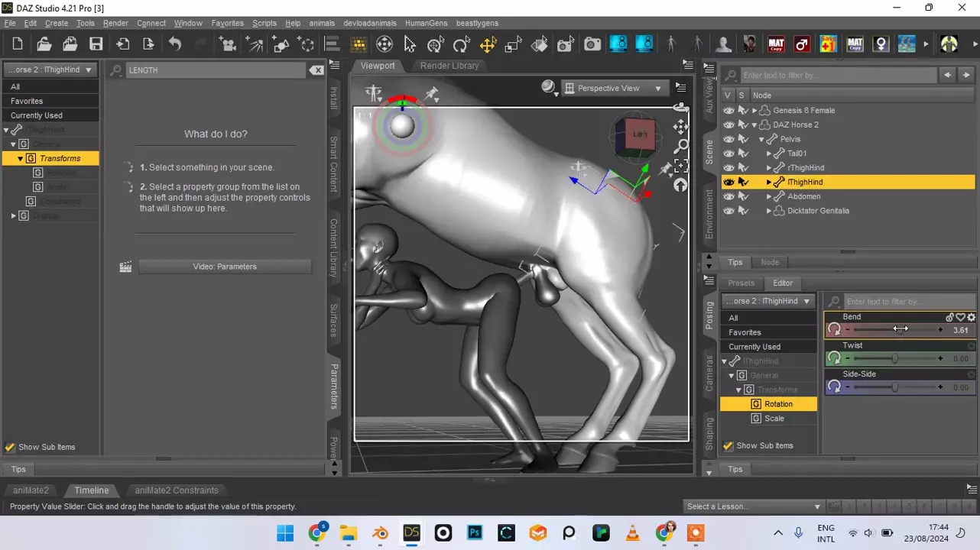Clear the LENGTH search filter
980x550 pixels.
tap(316, 70)
